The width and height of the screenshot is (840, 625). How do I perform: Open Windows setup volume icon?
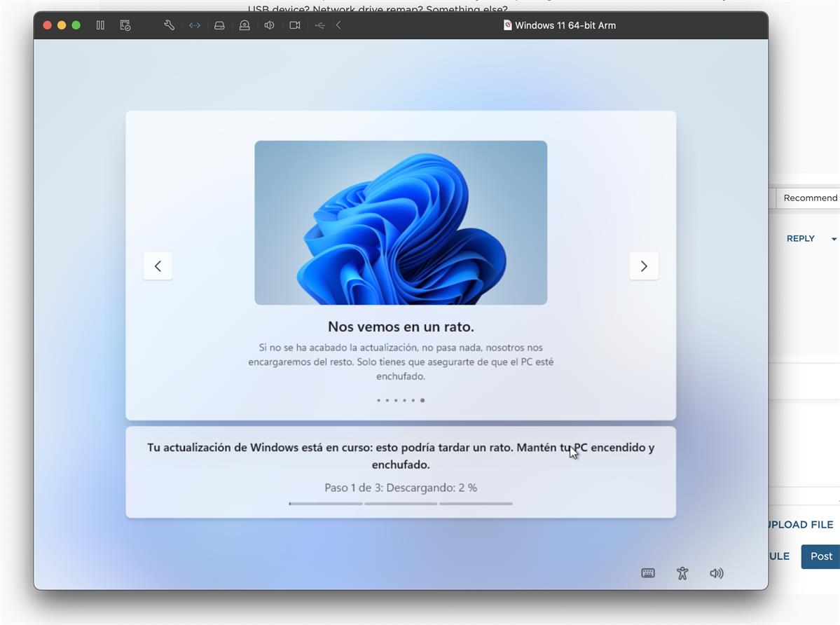716,573
